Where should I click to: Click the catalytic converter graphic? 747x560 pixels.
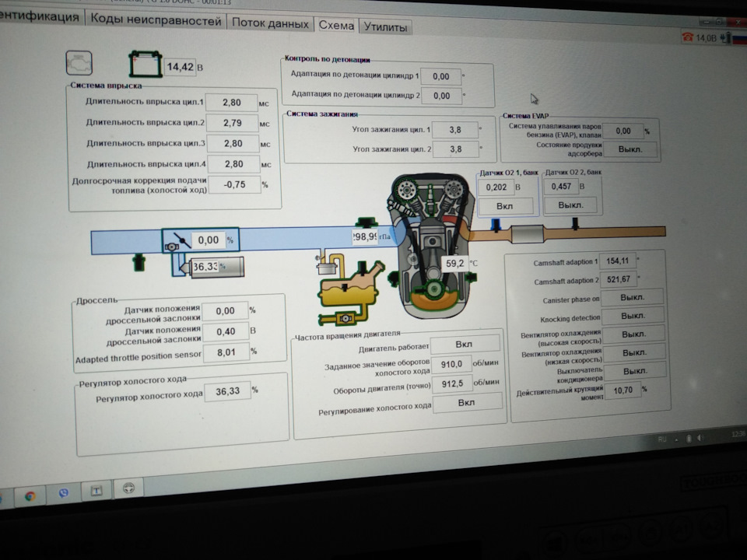click(x=527, y=233)
